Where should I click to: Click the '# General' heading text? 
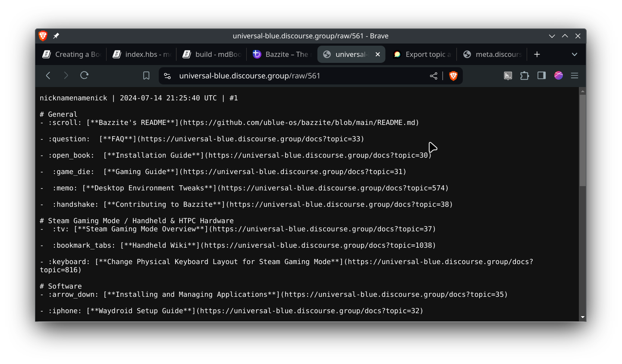pyautogui.click(x=59, y=115)
